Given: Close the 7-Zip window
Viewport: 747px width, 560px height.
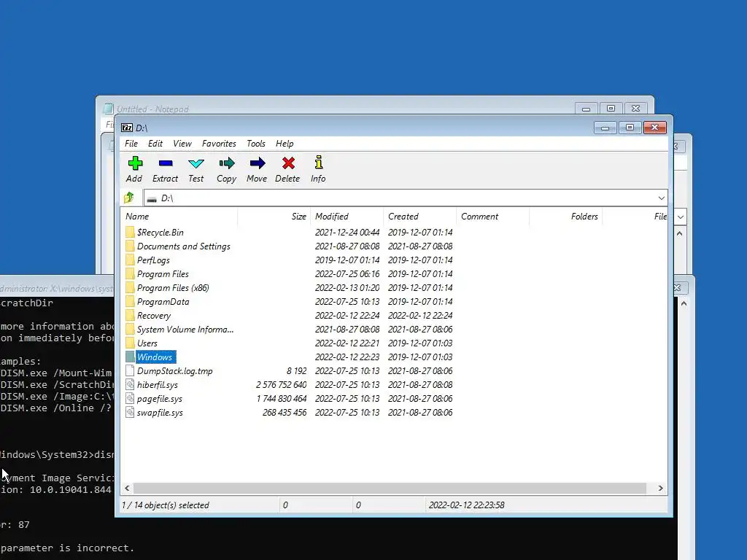Looking at the screenshot, I should [654, 127].
